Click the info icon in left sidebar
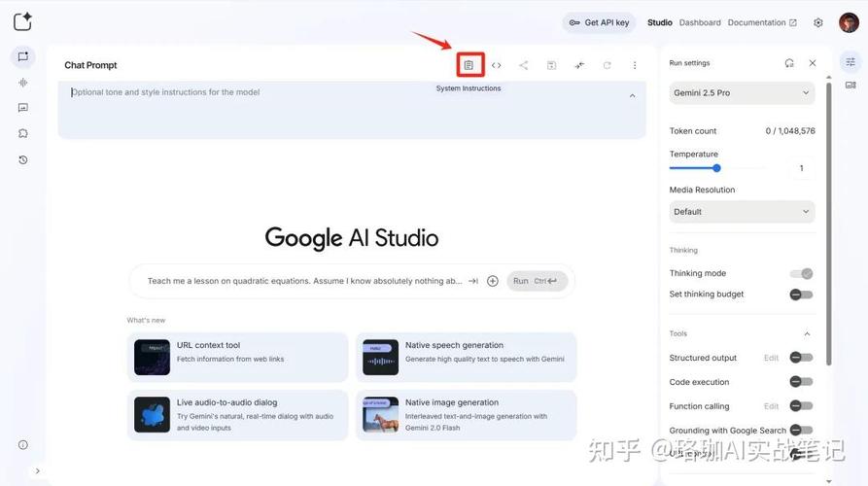Image resolution: width=868 pixels, height=486 pixels. (x=22, y=445)
